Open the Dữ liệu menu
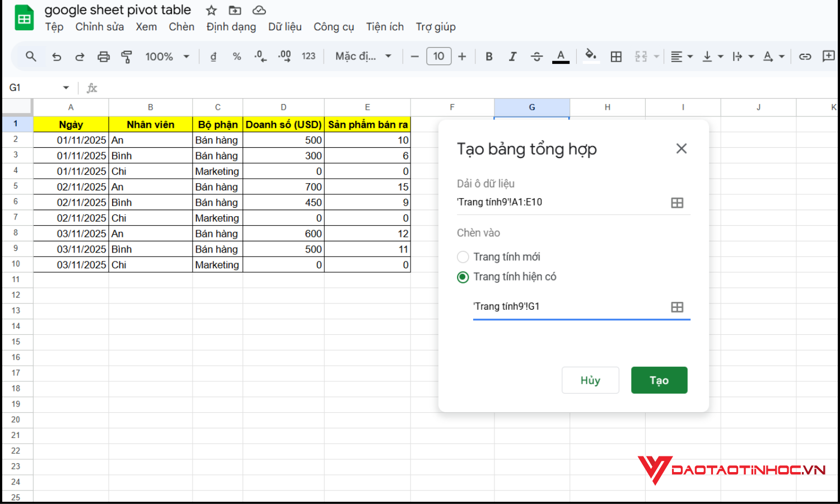Screen dimensions: 840x504 [285, 26]
